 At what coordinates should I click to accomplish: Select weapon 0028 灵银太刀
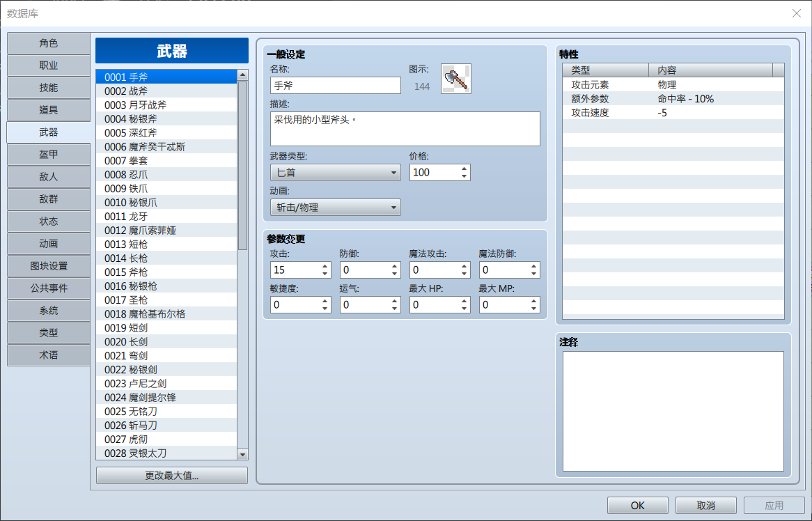click(x=166, y=453)
